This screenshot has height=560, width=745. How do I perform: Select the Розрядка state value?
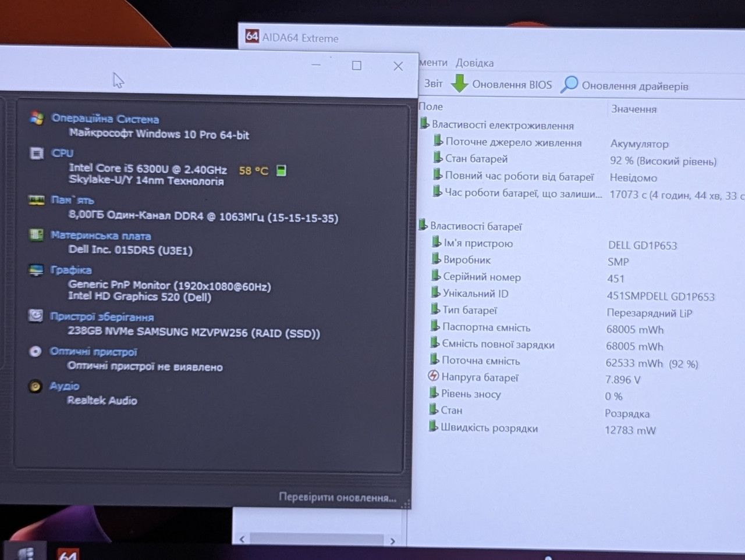[627, 413]
